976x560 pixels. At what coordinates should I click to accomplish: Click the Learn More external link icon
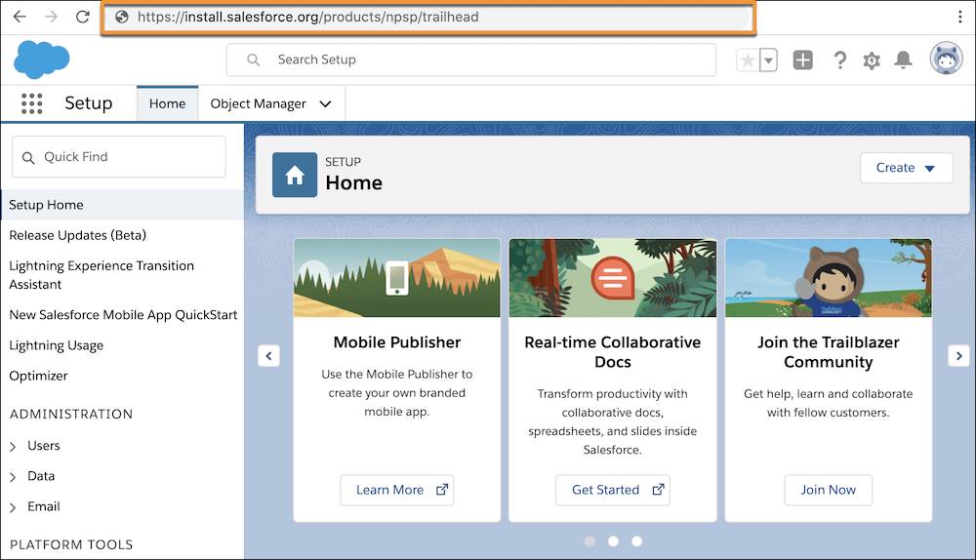point(442,490)
